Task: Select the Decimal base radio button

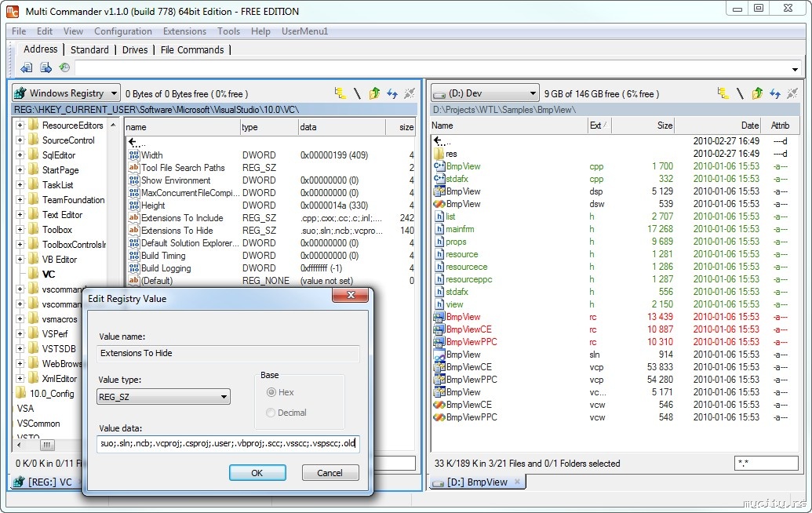Action: point(271,413)
